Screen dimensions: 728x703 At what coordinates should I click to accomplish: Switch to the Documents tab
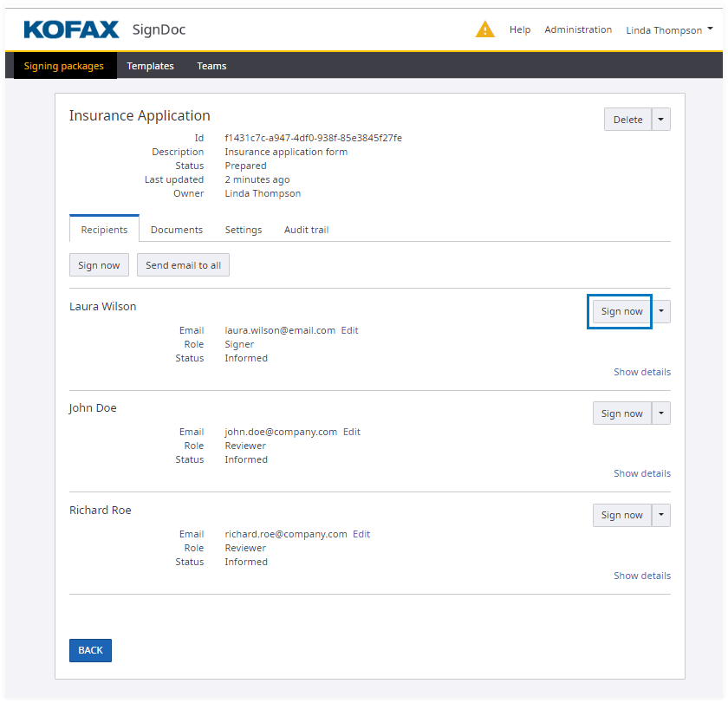[x=177, y=230]
